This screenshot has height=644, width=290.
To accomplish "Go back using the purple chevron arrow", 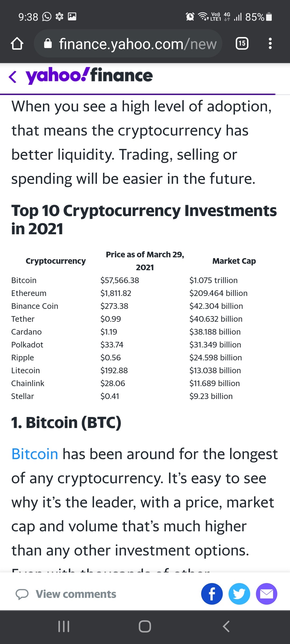I will [13, 77].
